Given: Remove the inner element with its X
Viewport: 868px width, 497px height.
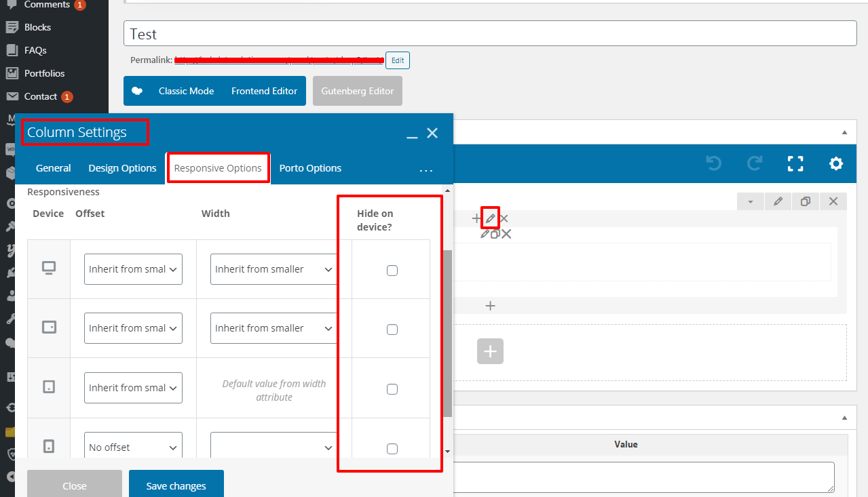Looking at the screenshot, I should coord(506,234).
